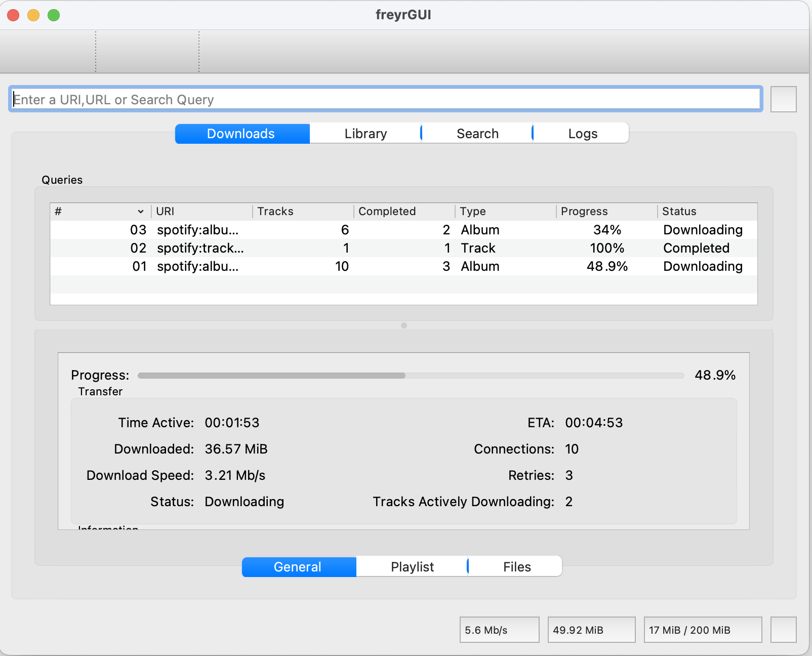Click the 5.6 Mb/s speed indicator
This screenshot has width=812, height=656.
[x=499, y=630]
